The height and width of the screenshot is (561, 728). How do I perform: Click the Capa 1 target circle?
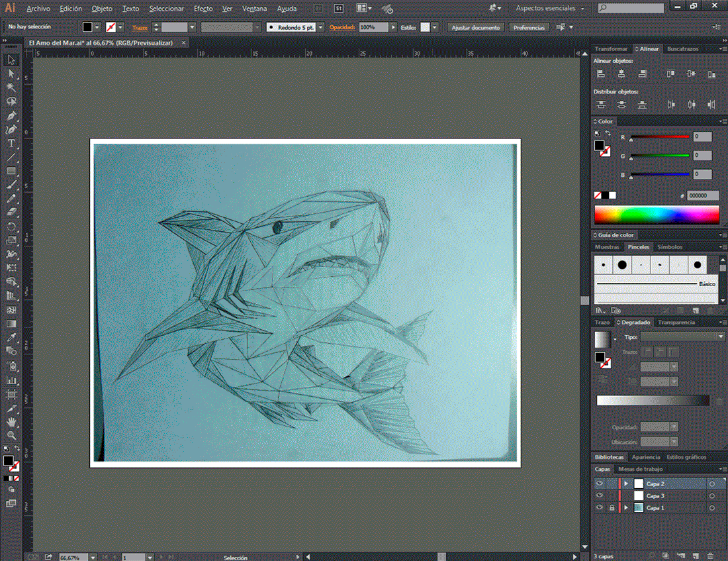(x=711, y=508)
